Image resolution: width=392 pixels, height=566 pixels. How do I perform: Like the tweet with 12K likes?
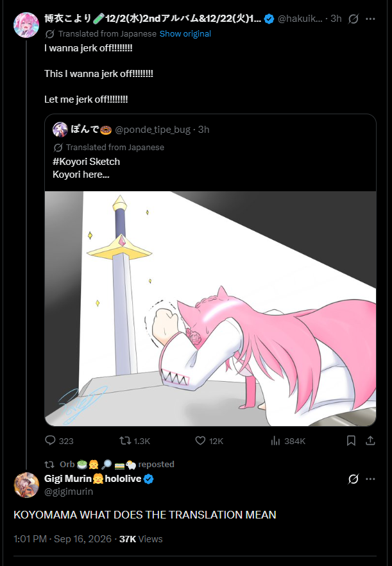pos(200,440)
